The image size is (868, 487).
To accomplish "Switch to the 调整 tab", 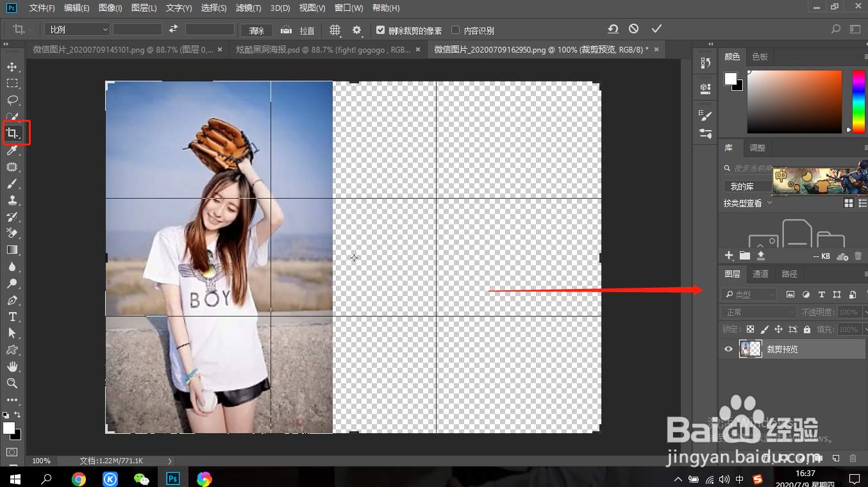I will [758, 148].
